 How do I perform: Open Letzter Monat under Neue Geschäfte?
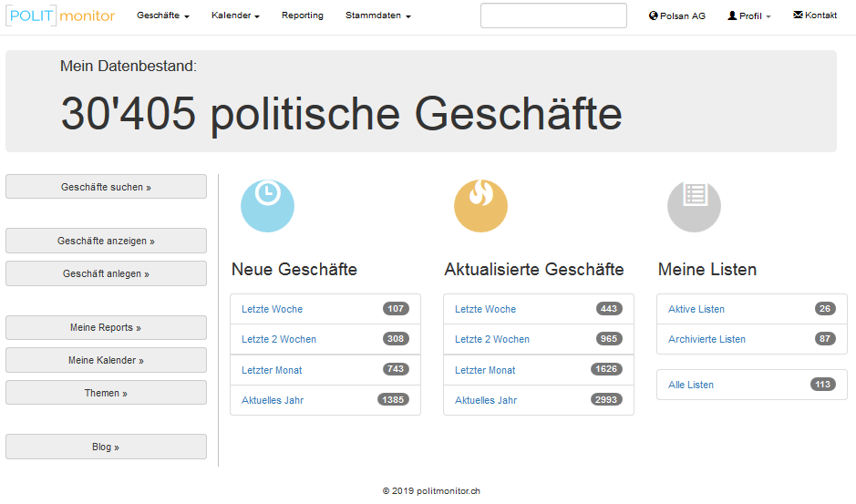[x=325, y=370]
